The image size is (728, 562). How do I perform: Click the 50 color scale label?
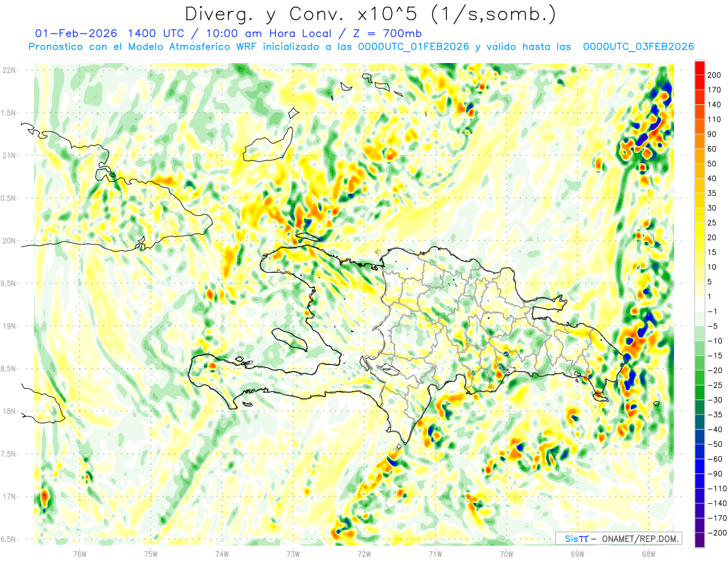coord(712,164)
